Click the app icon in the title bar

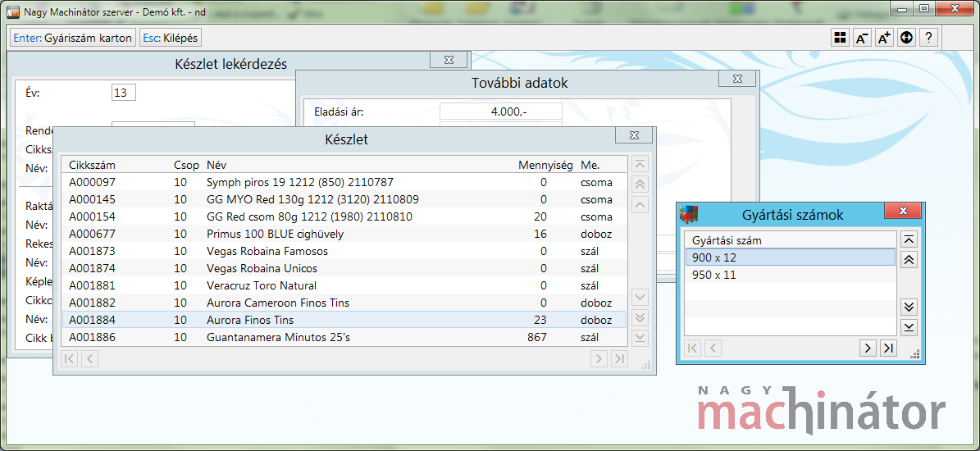[x=13, y=11]
